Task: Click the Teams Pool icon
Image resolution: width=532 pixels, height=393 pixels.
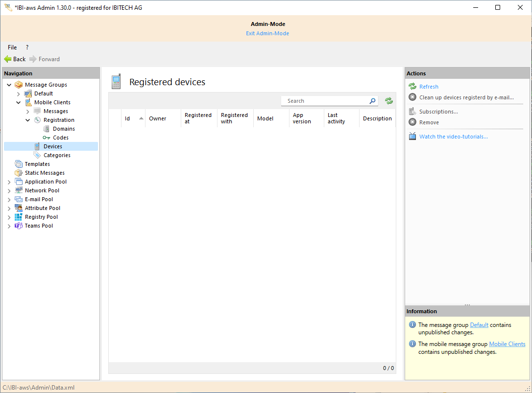Action: point(19,226)
